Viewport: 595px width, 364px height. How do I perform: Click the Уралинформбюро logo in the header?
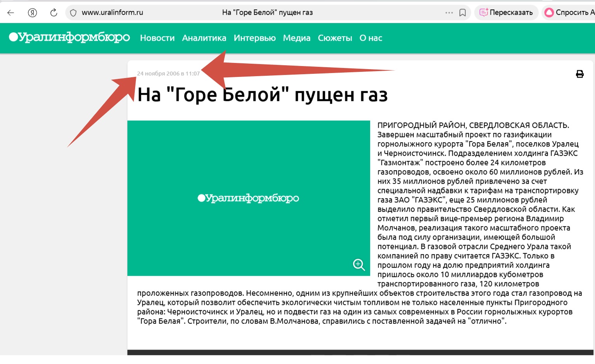[x=70, y=37]
